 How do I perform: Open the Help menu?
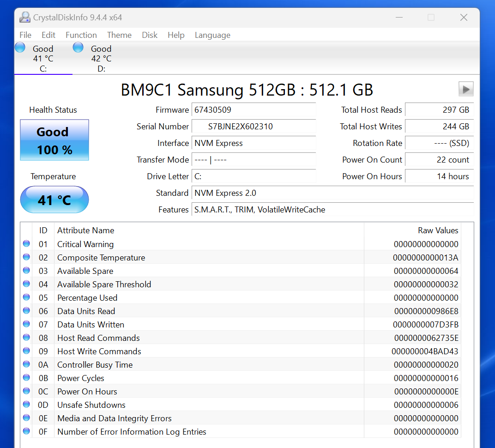point(176,35)
